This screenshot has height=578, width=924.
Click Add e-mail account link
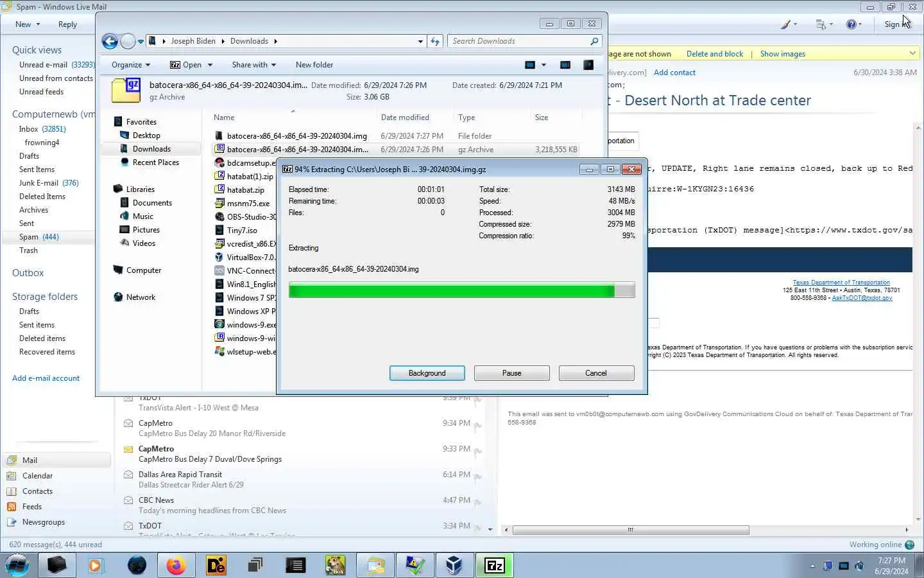46,378
